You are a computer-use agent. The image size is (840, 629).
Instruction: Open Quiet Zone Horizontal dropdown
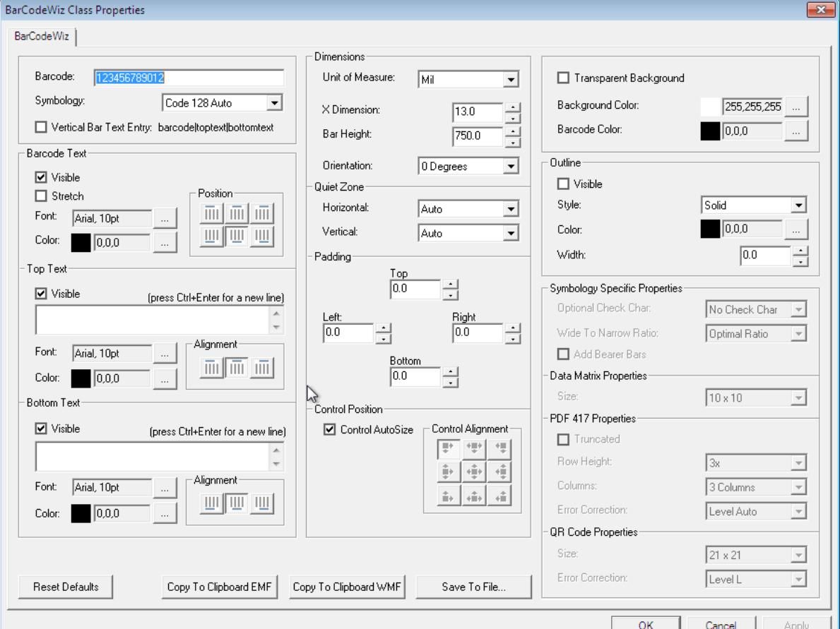click(x=511, y=209)
